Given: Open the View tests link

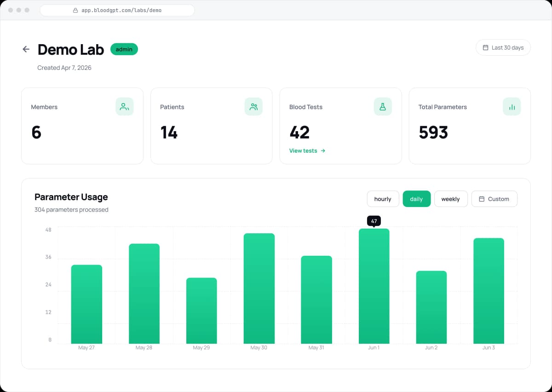Looking at the screenshot, I should pos(307,150).
